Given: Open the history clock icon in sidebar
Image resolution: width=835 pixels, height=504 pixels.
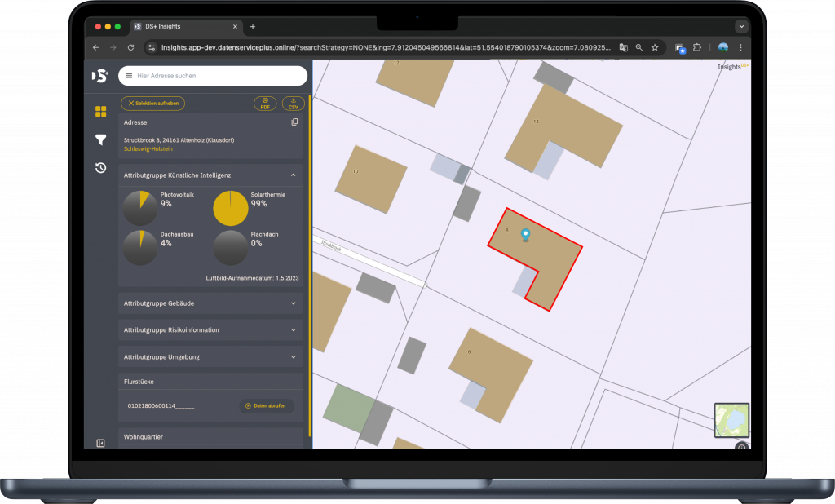Looking at the screenshot, I should [100, 168].
